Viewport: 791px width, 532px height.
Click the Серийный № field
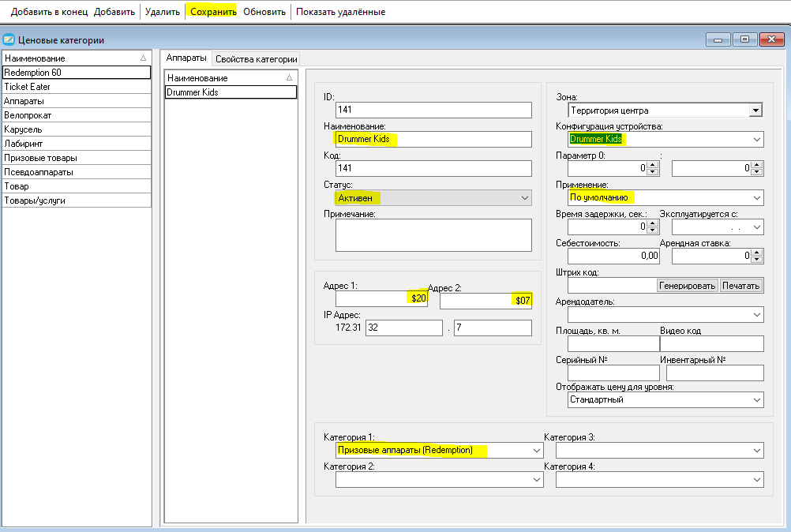[x=613, y=373]
